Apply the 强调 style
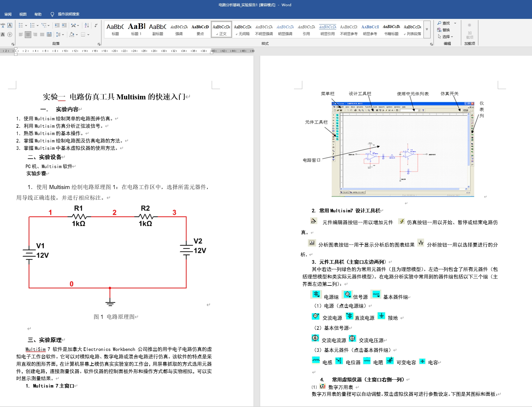The width and height of the screenshot is (532, 407). point(179,29)
